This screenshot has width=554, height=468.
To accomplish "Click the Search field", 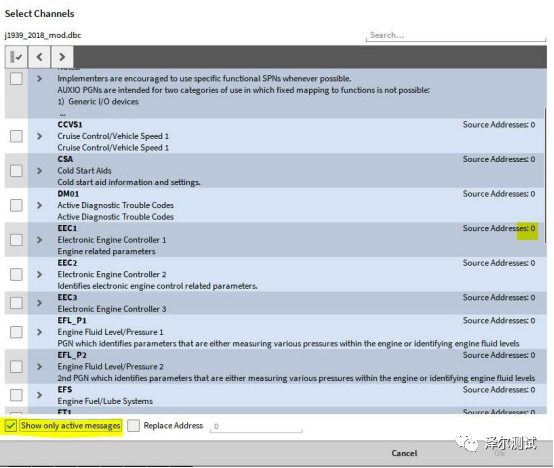I will pyautogui.click(x=456, y=35).
